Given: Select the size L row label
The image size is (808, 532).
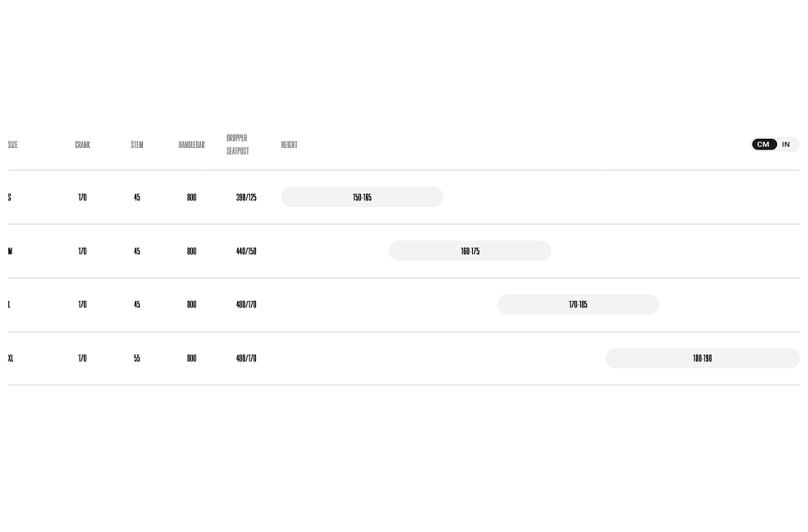Looking at the screenshot, I should pos(9,305).
